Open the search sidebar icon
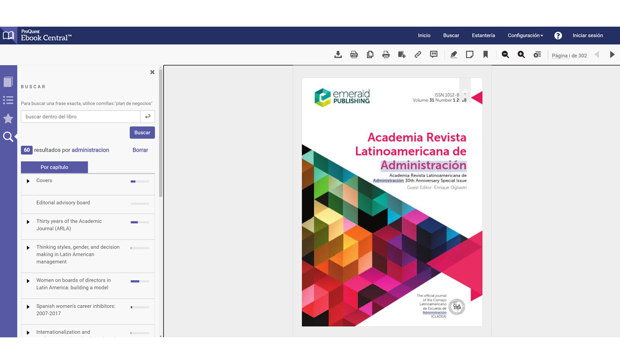The image size is (620, 364). (8, 136)
